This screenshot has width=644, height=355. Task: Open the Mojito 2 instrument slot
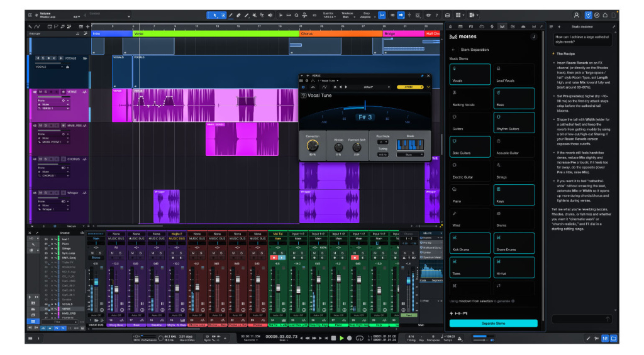(177, 234)
